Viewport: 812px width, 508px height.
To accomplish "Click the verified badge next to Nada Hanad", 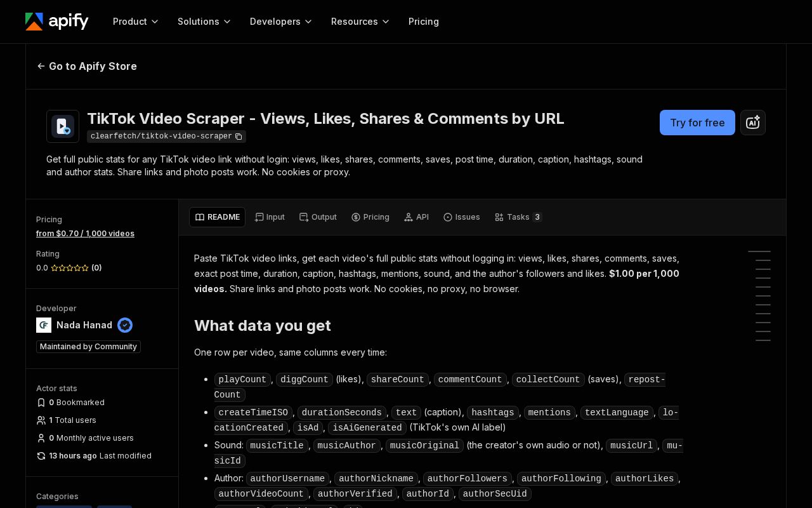I will 125,325.
